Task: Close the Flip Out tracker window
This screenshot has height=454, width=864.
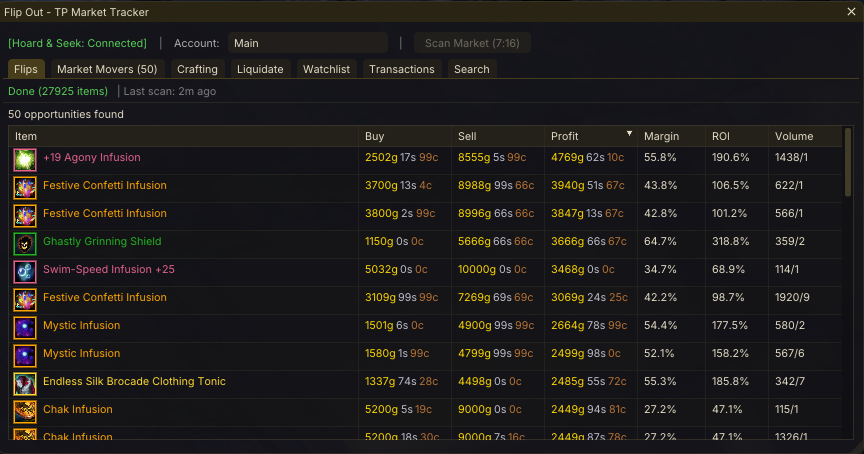Action: [x=851, y=12]
